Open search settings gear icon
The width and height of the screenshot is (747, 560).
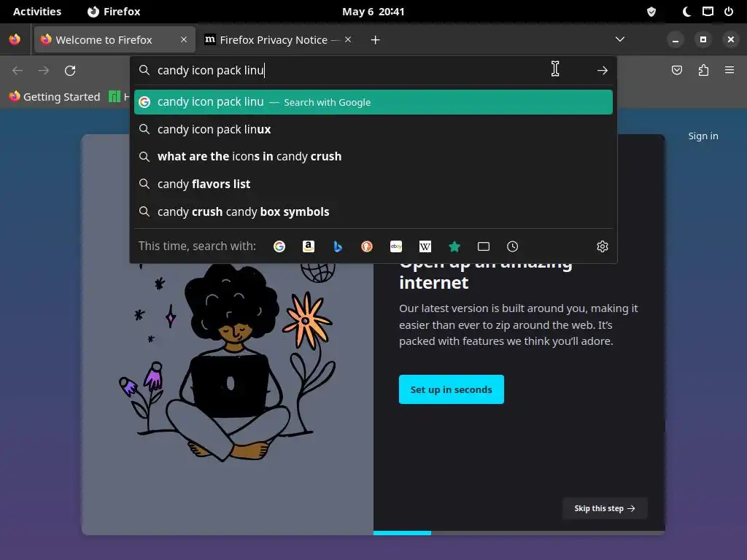click(602, 246)
